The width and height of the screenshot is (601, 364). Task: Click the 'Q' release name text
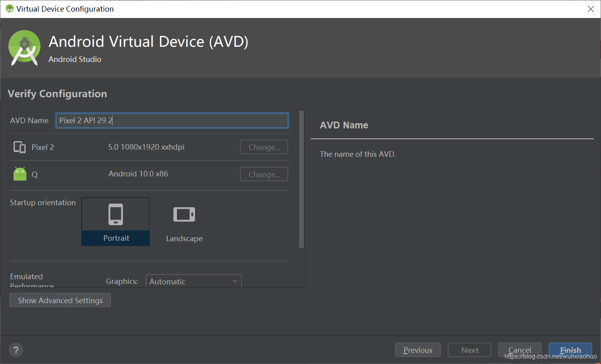point(35,175)
